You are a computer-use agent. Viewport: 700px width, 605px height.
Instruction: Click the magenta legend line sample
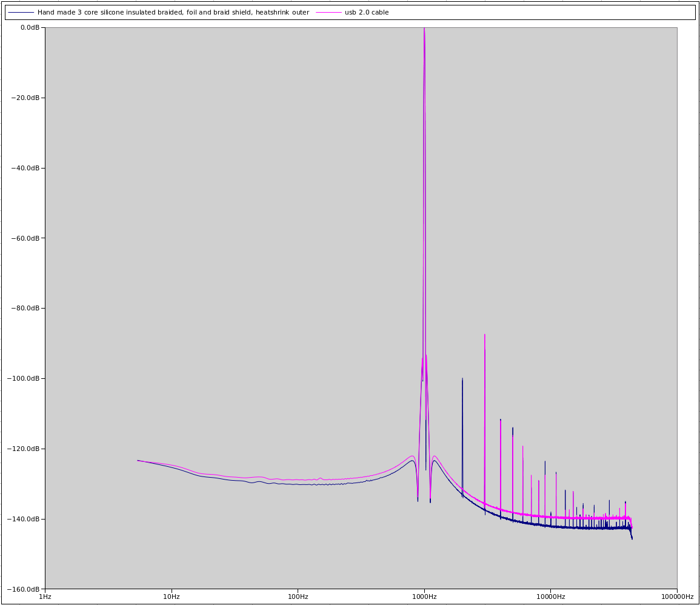pyautogui.click(x=328, y=13)
